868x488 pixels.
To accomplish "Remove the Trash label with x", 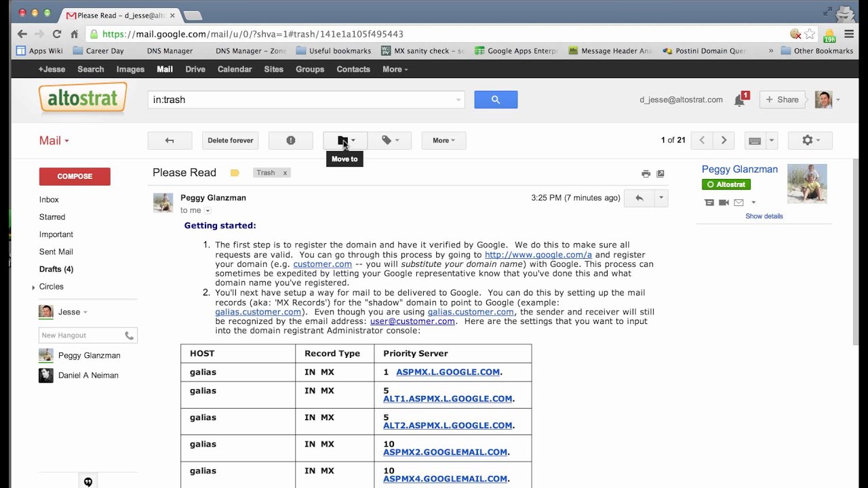I will pos(285,173).
